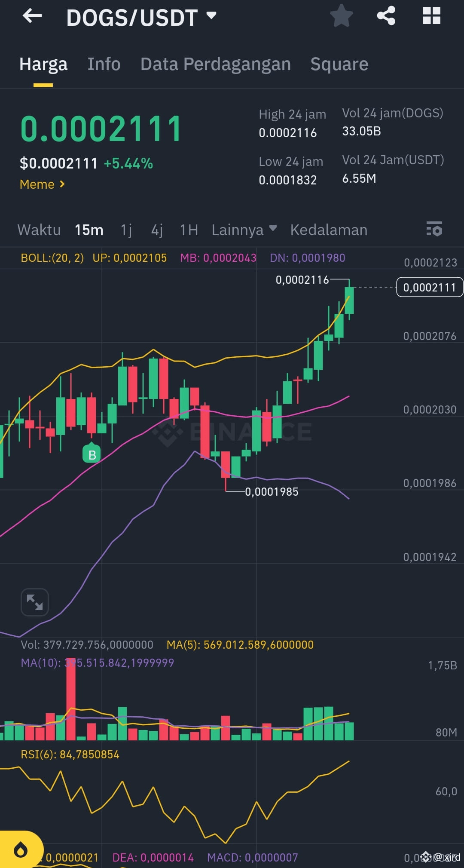Tap the yellow flame icon button

(21, 850)
